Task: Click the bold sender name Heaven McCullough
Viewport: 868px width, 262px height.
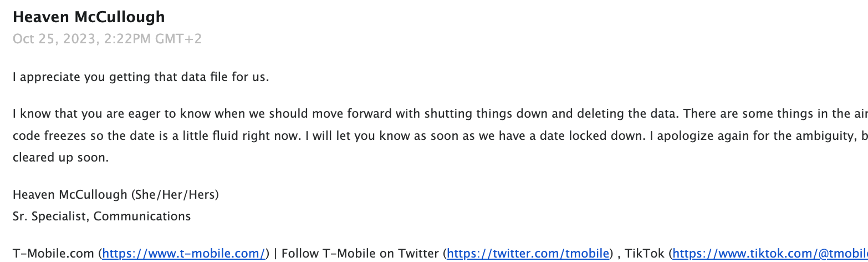Action: [x=89, y=17]
